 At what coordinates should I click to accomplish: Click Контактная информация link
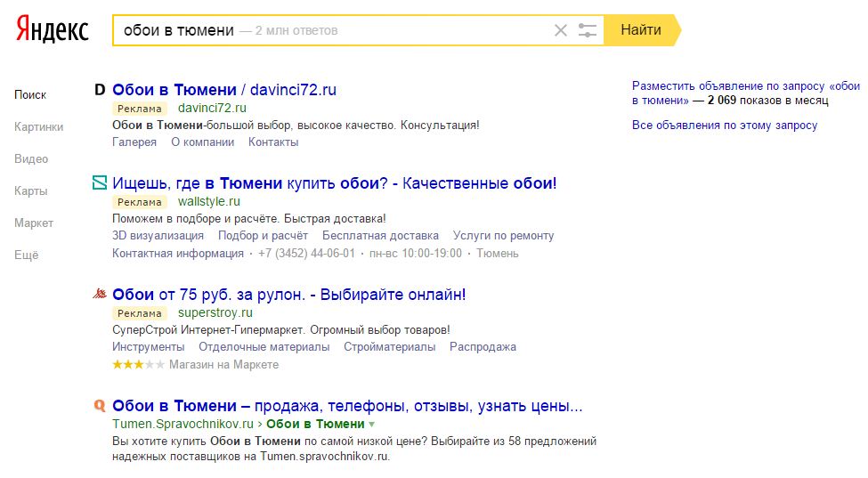pyautogui.click(x=178, y=254)
